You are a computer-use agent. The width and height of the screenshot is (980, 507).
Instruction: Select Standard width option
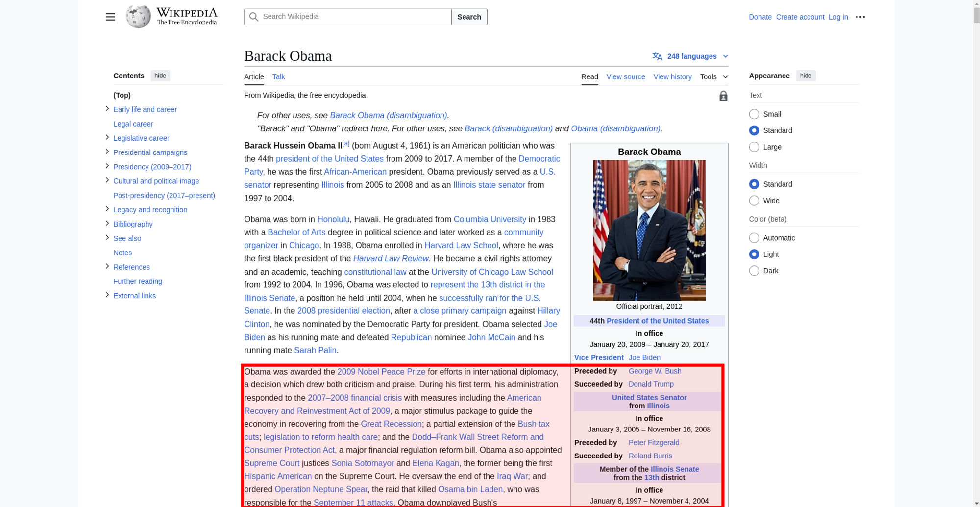(x=754, y=184)
